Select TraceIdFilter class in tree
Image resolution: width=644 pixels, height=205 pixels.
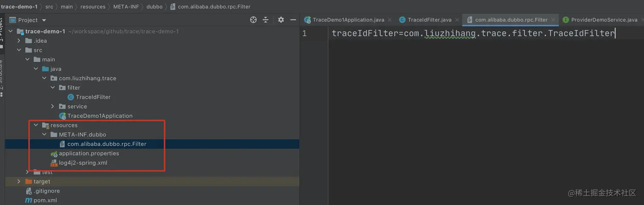coord(93,97)
